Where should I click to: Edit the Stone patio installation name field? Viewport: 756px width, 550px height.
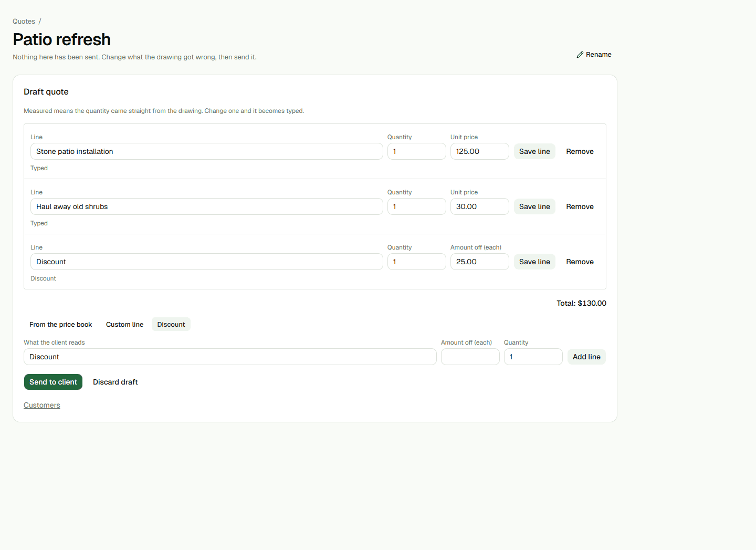[x=207, y=151]
